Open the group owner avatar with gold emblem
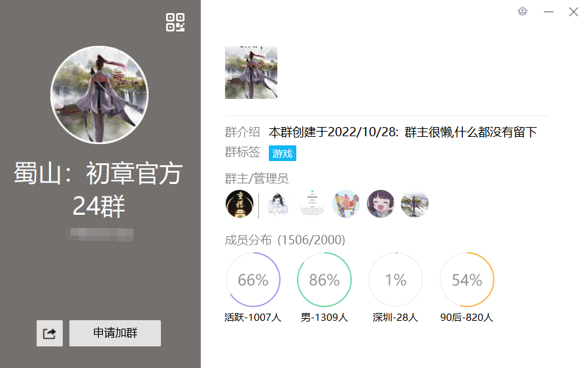 click(239, 204)
